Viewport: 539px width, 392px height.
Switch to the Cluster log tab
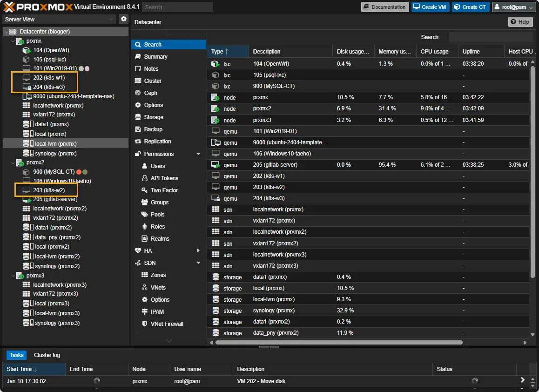47,355
